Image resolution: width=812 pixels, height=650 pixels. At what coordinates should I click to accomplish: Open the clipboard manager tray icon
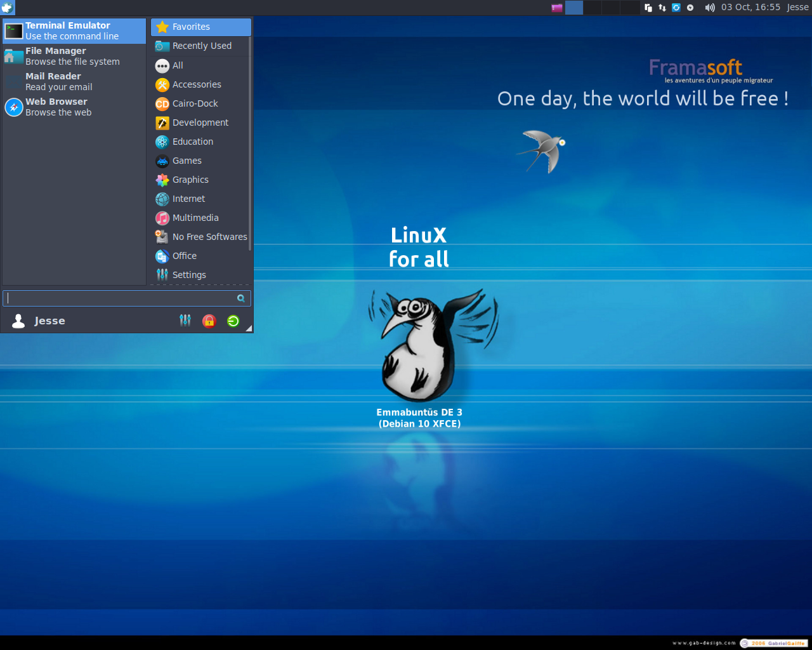coord(648,8)
